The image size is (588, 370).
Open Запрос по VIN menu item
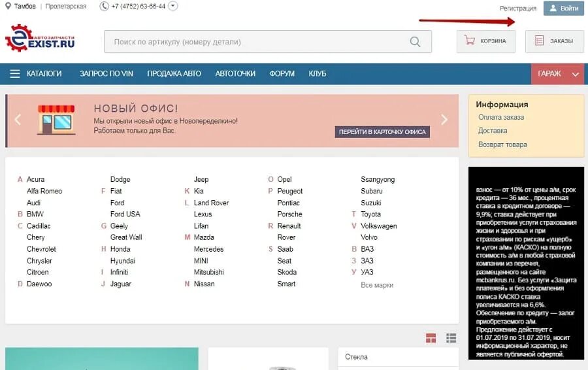pos(106,74)
